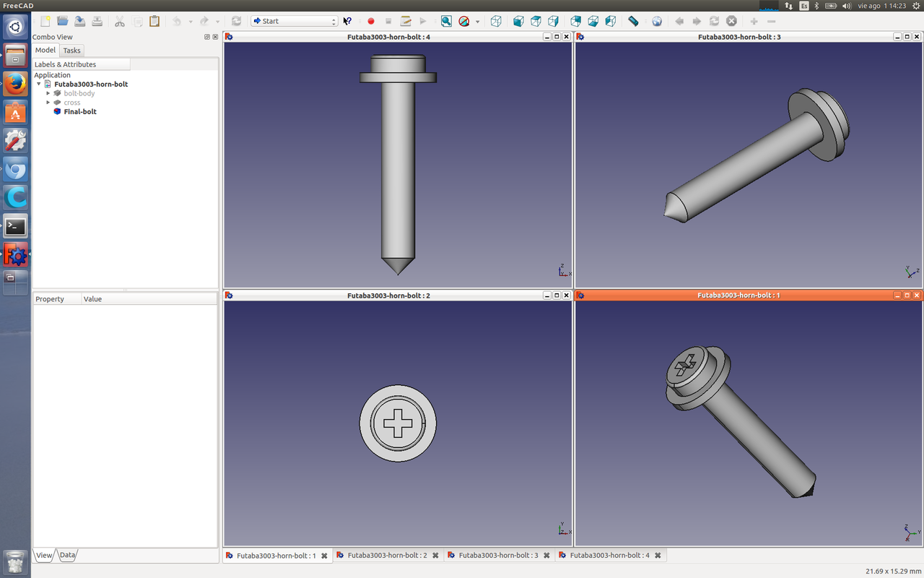Collapse the Futaba3003-horn-bolt document tree

[39, 85]
